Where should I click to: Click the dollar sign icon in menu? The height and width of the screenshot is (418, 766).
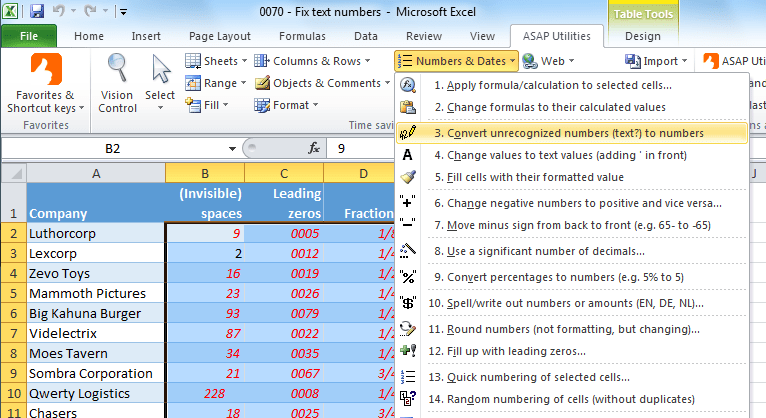[x=408, y=303]
